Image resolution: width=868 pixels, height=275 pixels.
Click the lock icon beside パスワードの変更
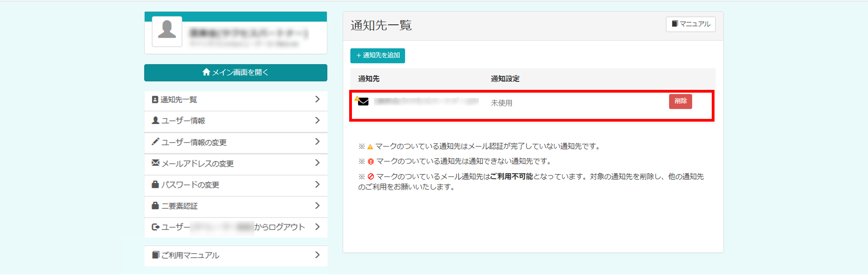(155, 184)
